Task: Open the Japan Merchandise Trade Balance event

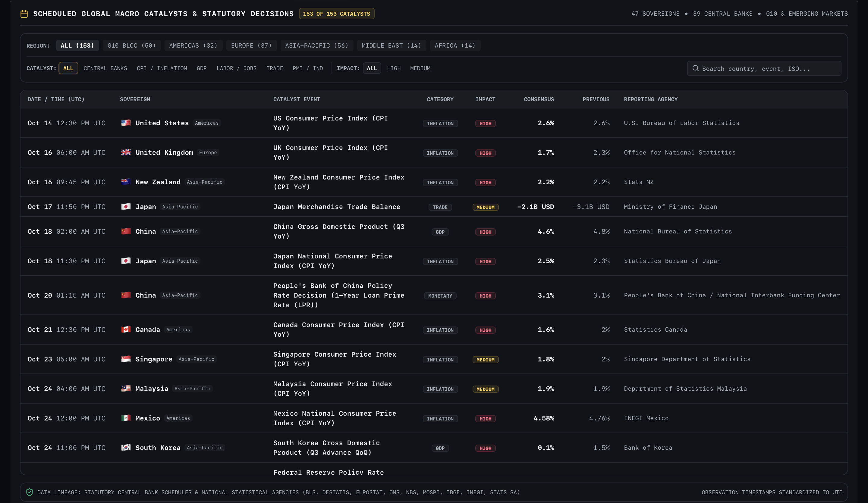Action: pos(337,207)
